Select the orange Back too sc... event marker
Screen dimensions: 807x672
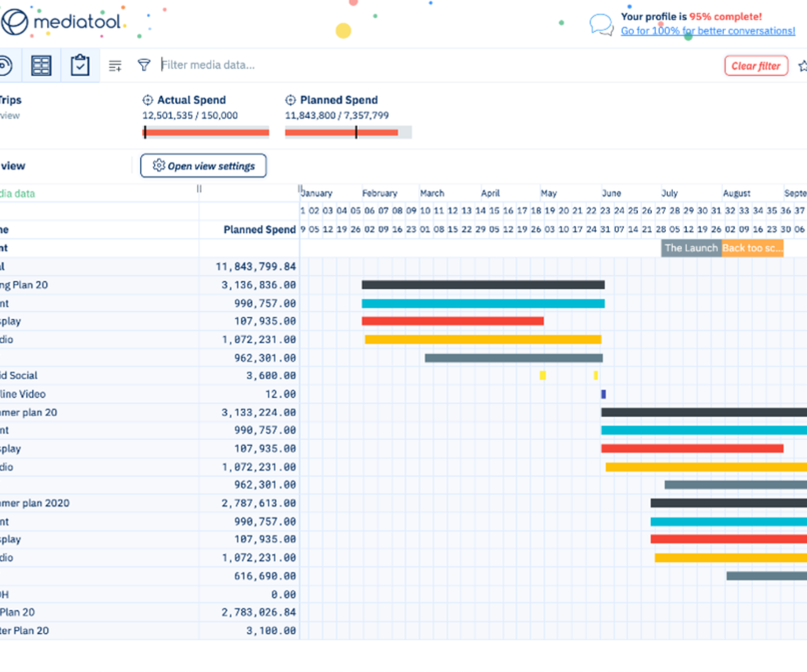752,248
